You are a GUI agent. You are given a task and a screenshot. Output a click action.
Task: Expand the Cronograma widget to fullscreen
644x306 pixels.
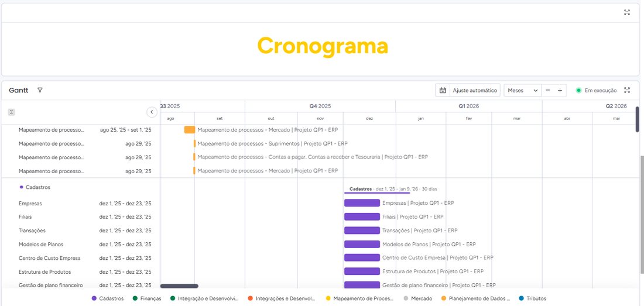[627, 12]
